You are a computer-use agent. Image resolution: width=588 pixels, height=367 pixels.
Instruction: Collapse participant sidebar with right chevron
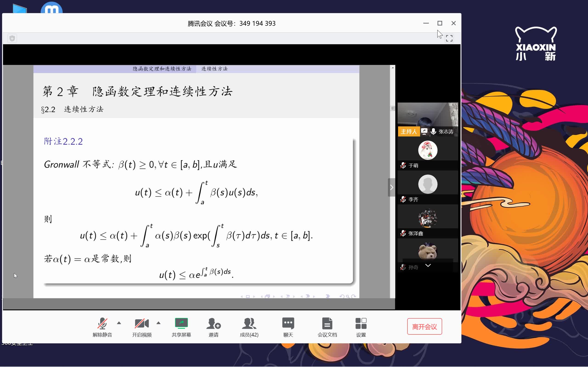[x=391, y=187]
